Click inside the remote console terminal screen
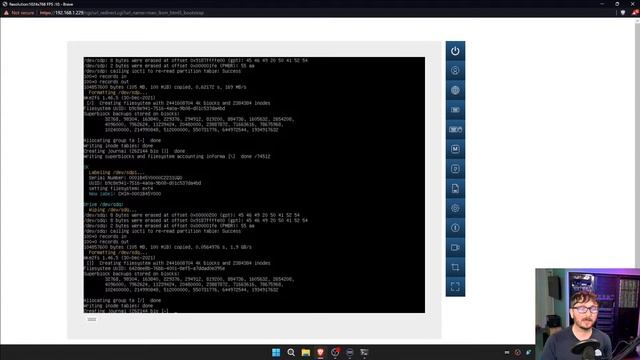The image size is (640, 360). (254, 185)
